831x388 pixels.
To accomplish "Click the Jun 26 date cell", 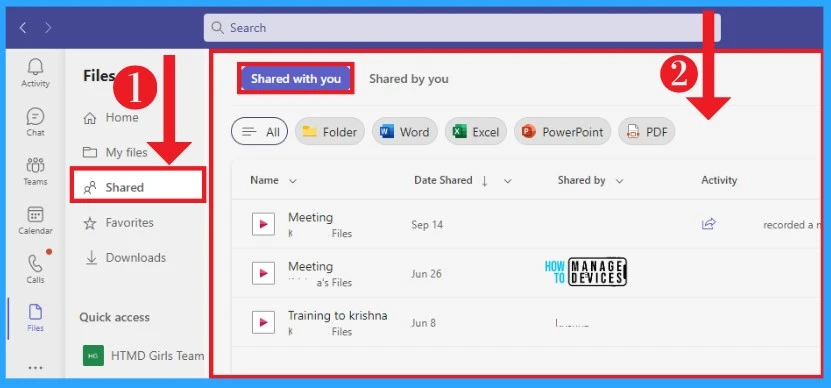I will (x=427, y=274).
